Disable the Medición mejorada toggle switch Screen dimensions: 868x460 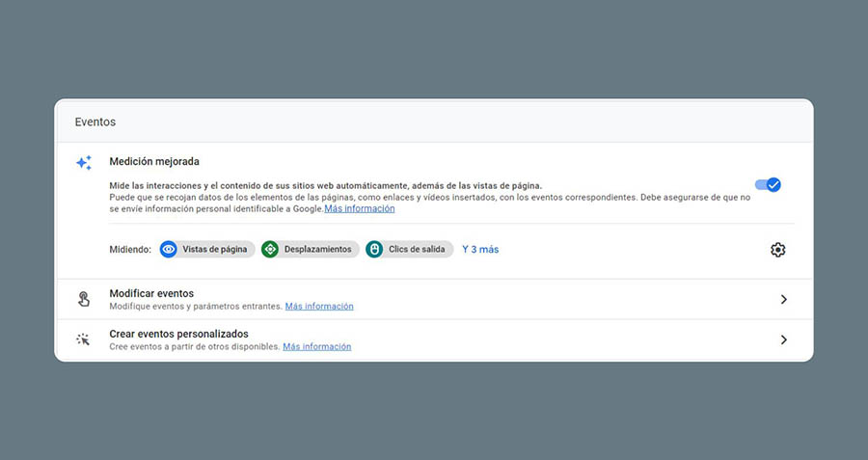coord(768,184)
